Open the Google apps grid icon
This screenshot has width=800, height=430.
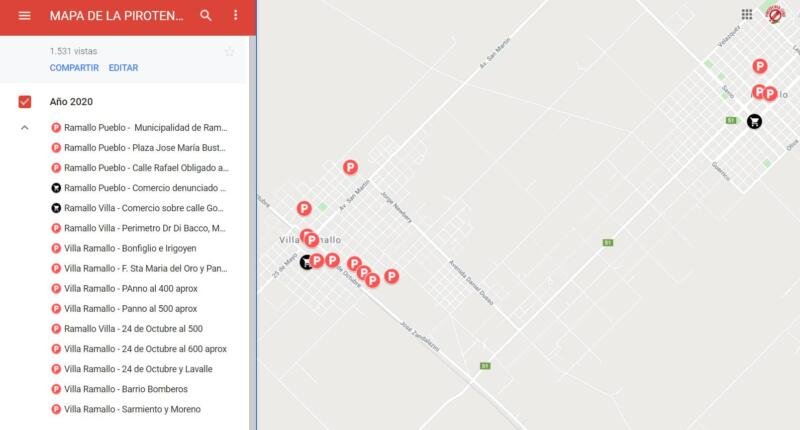click(747, 15)
